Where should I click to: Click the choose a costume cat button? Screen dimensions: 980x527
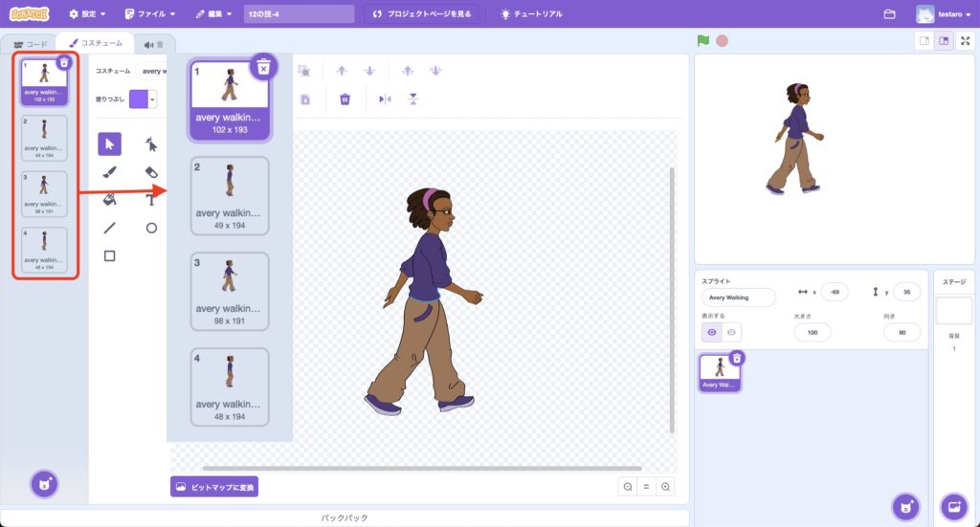(44, 484)
